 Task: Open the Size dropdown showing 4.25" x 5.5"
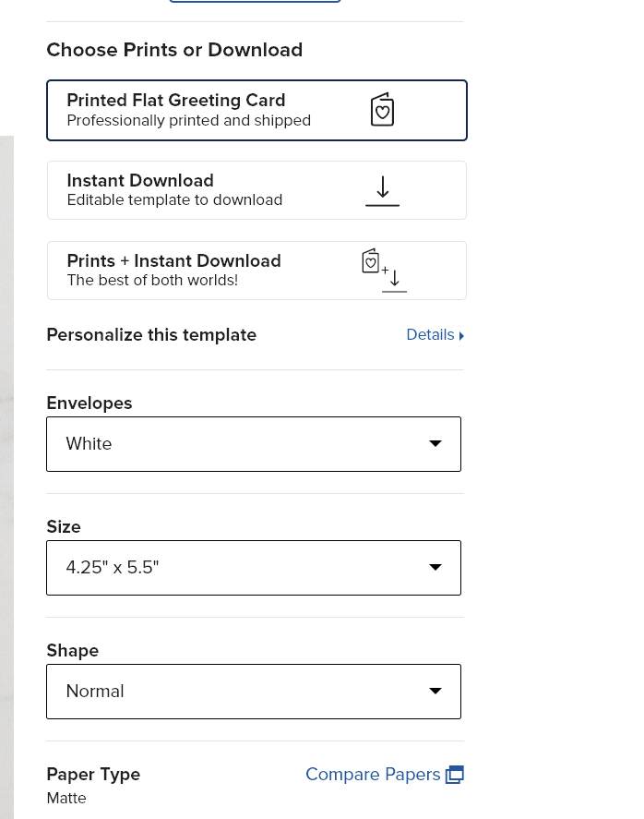click(254, 568)
